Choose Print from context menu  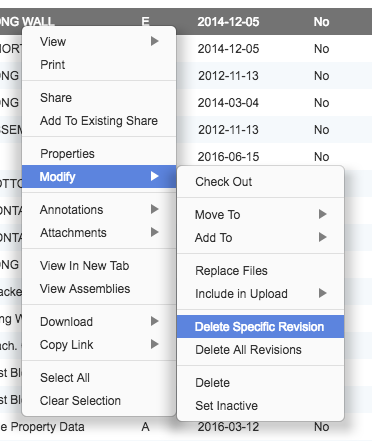pyautogui.click(x=99, y=64)
